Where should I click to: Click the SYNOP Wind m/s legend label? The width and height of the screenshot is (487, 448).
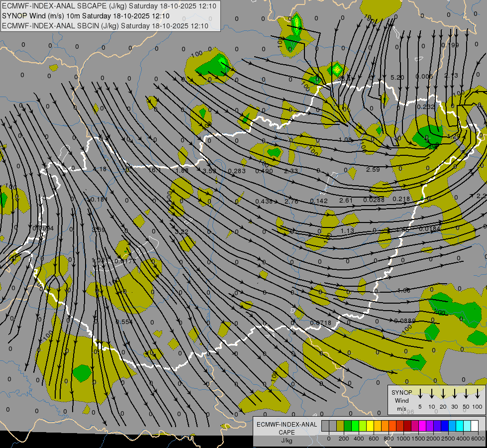(401, 400)
